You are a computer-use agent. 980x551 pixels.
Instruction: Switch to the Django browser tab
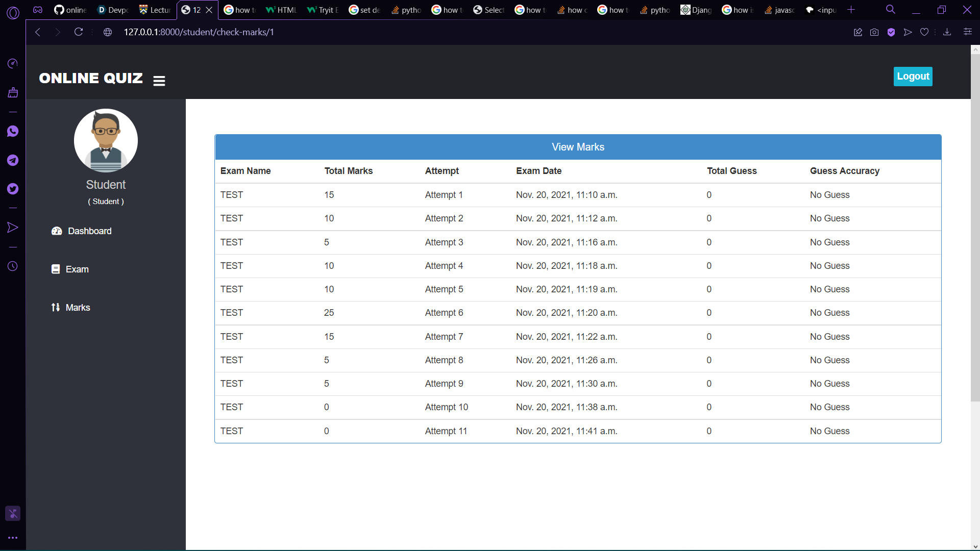tap(696, 10)
